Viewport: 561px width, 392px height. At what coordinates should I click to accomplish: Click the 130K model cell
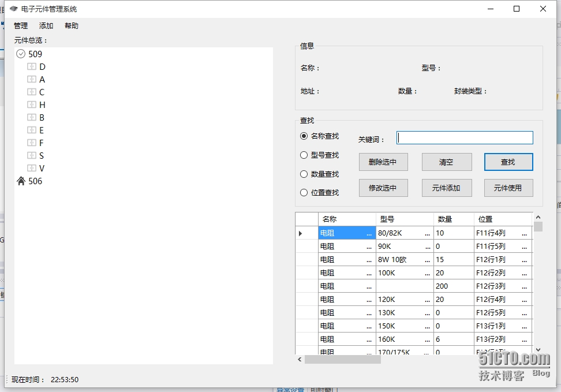coord(405,312)
